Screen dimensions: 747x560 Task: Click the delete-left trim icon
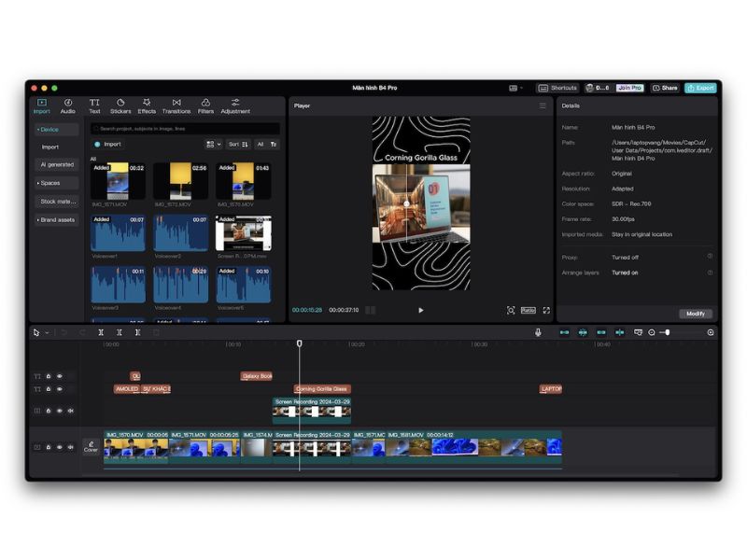pos(120,332)
